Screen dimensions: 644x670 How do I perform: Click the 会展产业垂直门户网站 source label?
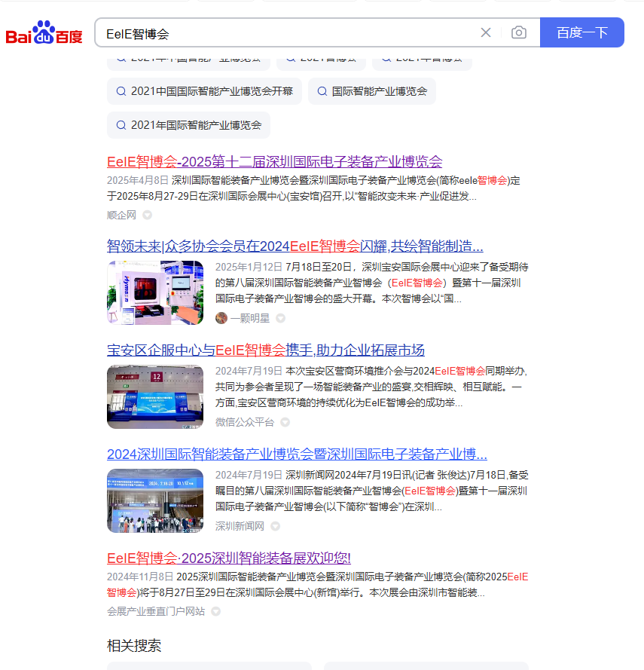pyautogui.click(x=156, y=611)
